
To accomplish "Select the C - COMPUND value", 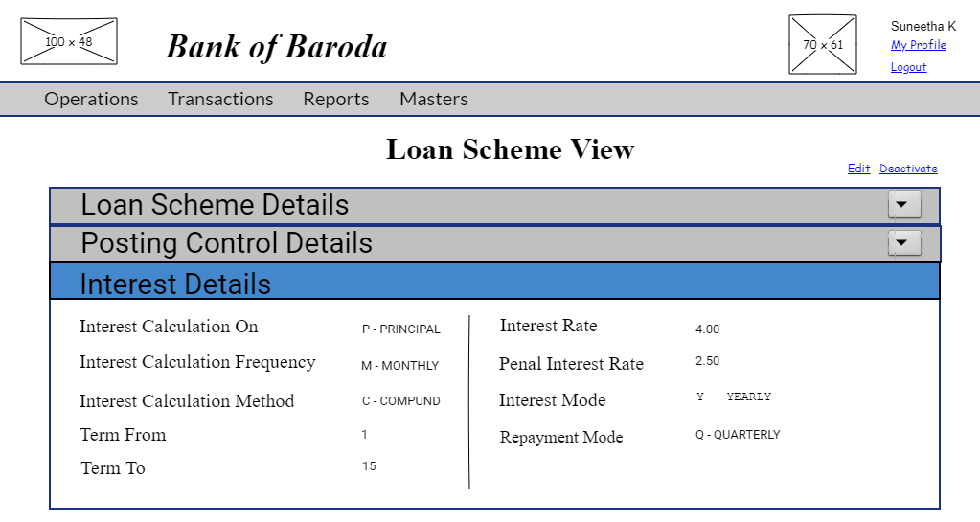I will [x=401, y=400].
